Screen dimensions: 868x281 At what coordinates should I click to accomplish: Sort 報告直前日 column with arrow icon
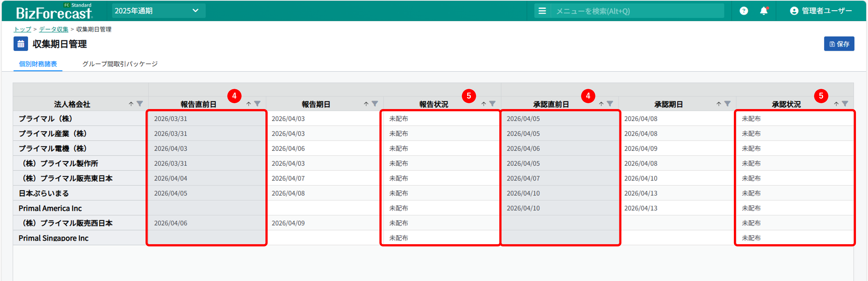pos(249,104)
